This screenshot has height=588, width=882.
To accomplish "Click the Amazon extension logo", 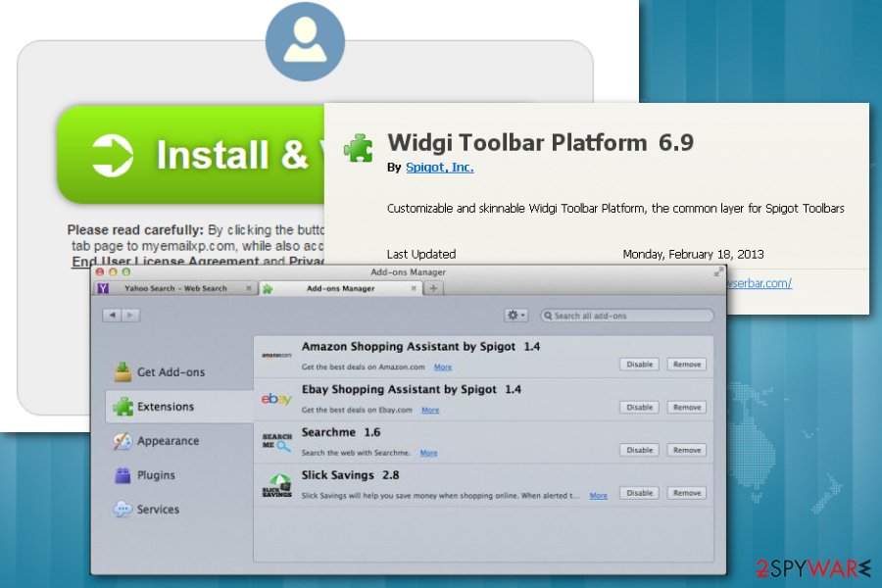I will pyautogui.click(x=276, y=356).
